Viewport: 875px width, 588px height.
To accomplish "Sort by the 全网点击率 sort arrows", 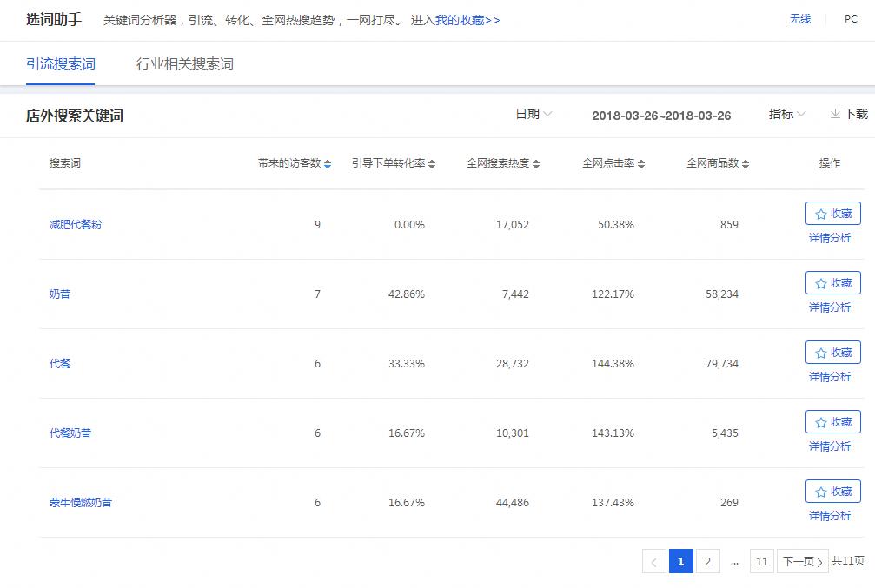I will click(x=643, y=162).
